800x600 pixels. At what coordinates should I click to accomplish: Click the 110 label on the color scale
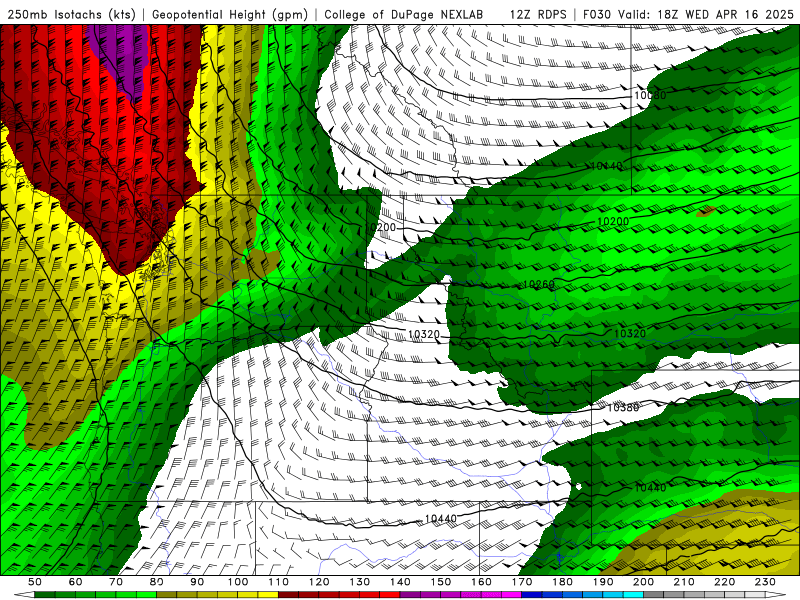(x=278, y=582)
